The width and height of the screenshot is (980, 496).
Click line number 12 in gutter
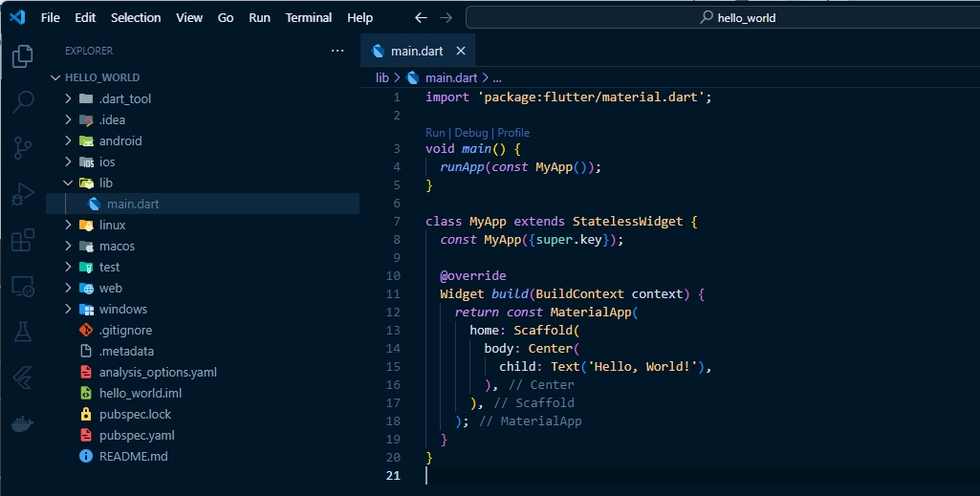point(393,312)
